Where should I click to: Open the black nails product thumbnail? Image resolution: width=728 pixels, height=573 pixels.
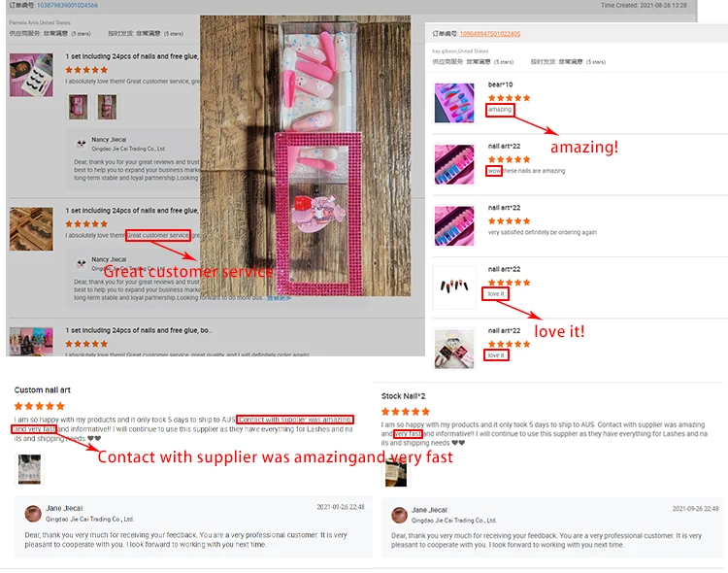[x=454, y=287]
